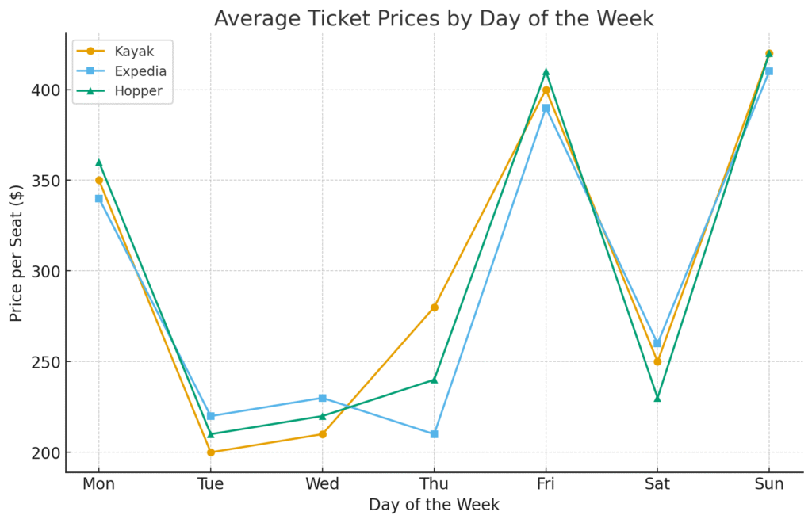Viewport: 812px width, 523px height.
Task: Click the '300' y-axis tick label
Action: coord(44,271)
